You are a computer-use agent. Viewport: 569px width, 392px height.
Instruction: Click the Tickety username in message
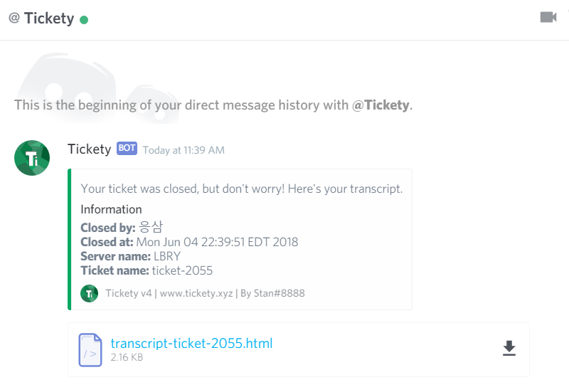(89, 149)
